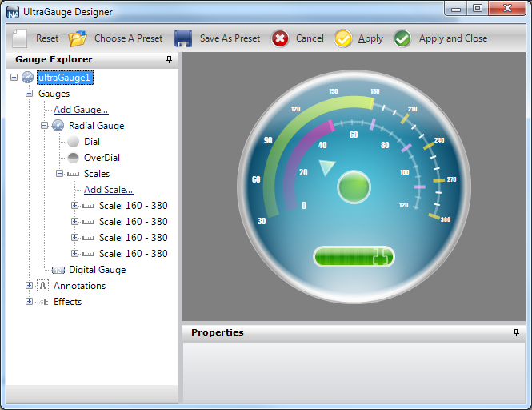
Task: Collapse the Radial Gauge tree node
Action: 45,126
